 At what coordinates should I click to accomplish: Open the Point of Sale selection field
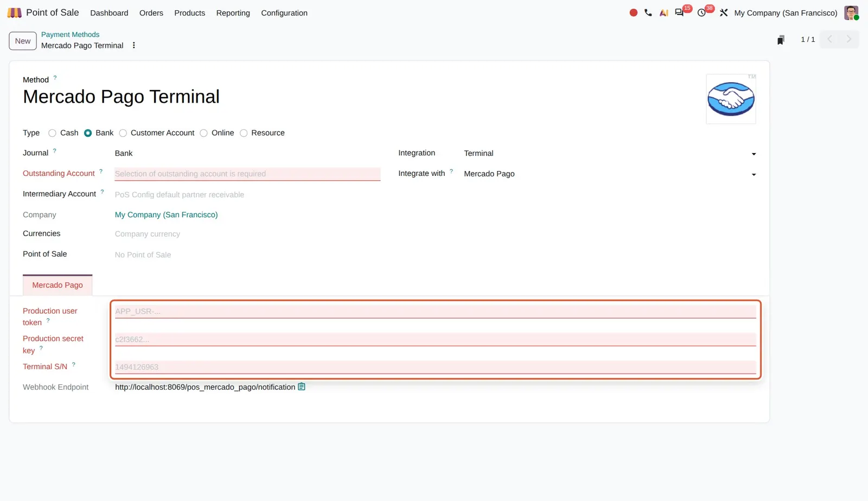247,255
